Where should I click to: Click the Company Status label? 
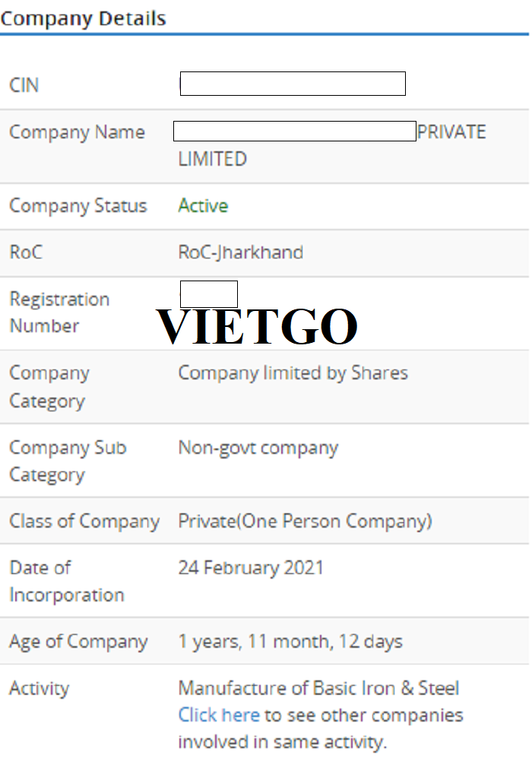78,206
